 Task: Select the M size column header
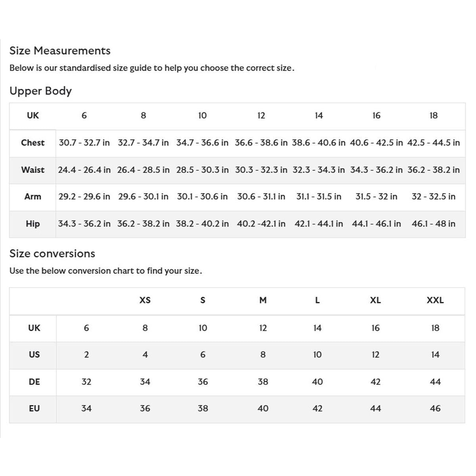click(263, 300)
